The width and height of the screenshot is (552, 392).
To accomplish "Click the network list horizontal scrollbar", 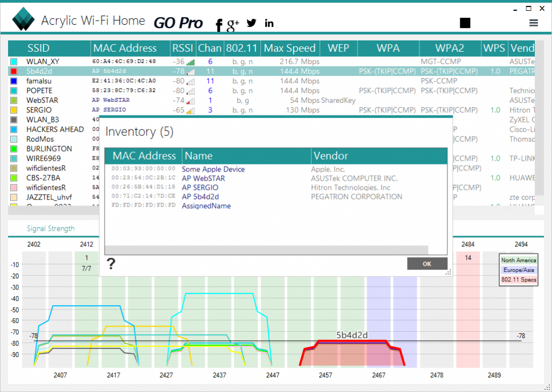I will click(x=271, y=211).
